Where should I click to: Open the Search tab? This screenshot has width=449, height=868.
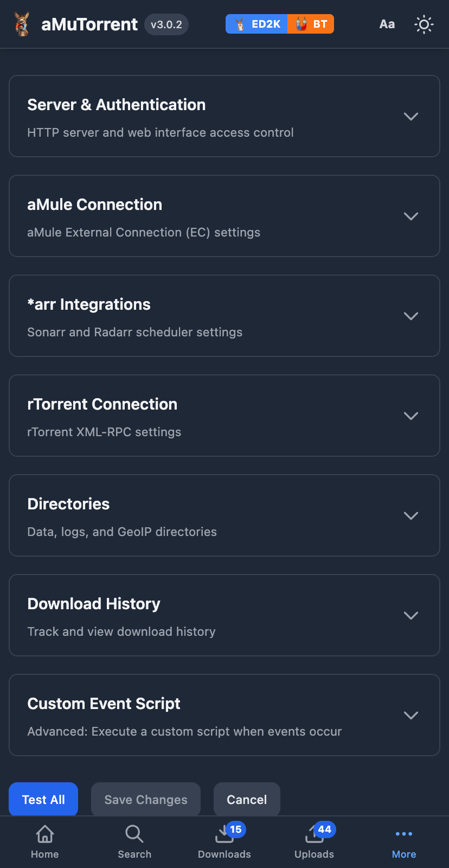tap(134, 842)
